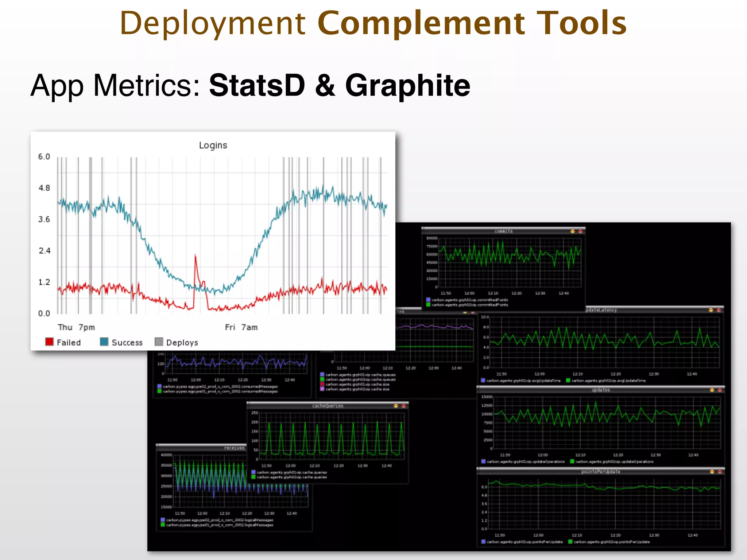Select the pointsPerUpdate window title bar

pyautogui.click(x=601, y=471)
